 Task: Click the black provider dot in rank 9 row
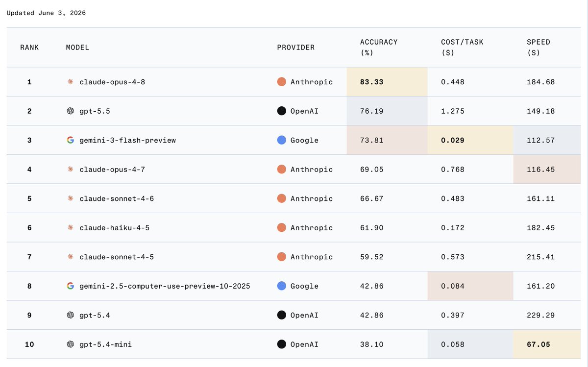282,315
